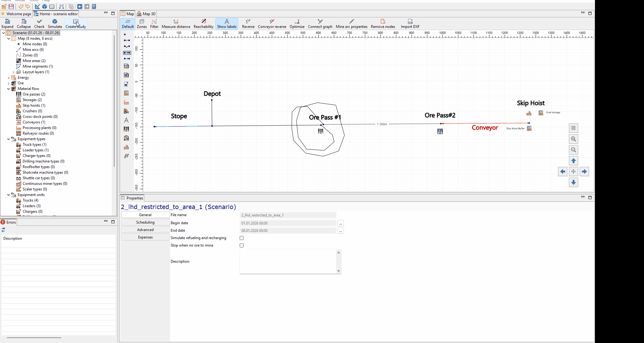The image size is (644, 343).
Task: Toggle the map grid button
Action: pyautogui.click(x=574, y=128)
